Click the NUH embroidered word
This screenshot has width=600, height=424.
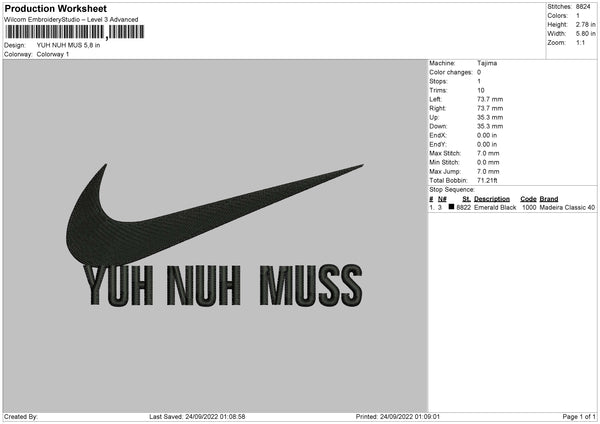click(204, 285)
